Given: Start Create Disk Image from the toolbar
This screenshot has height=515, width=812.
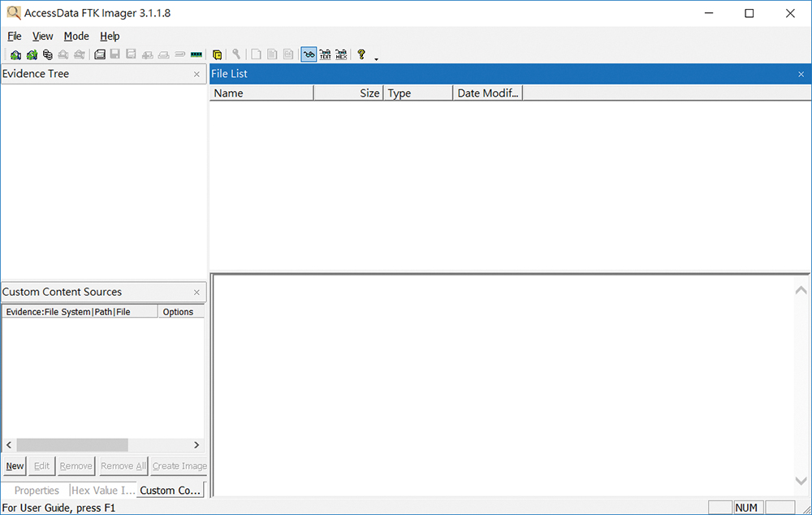Looking at the screenshot, I should coord(99,54).
